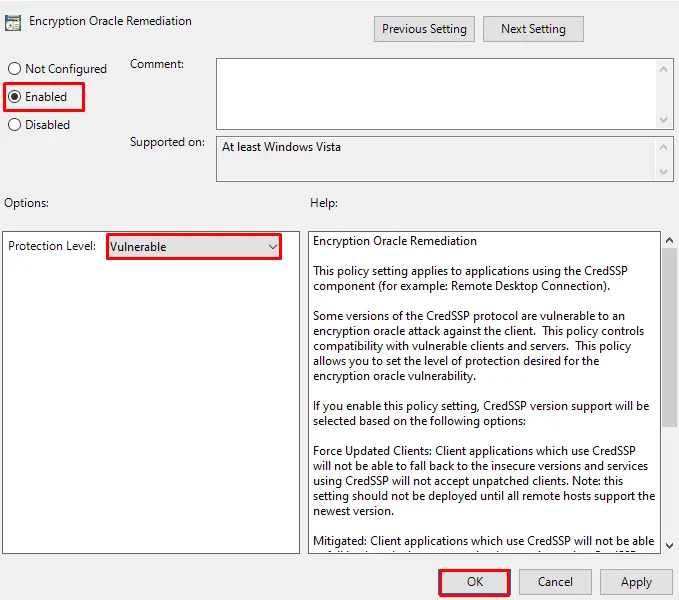Viewport: 679px width, 600px height.
Task: Click the Apply button
Action: (636, 582)
